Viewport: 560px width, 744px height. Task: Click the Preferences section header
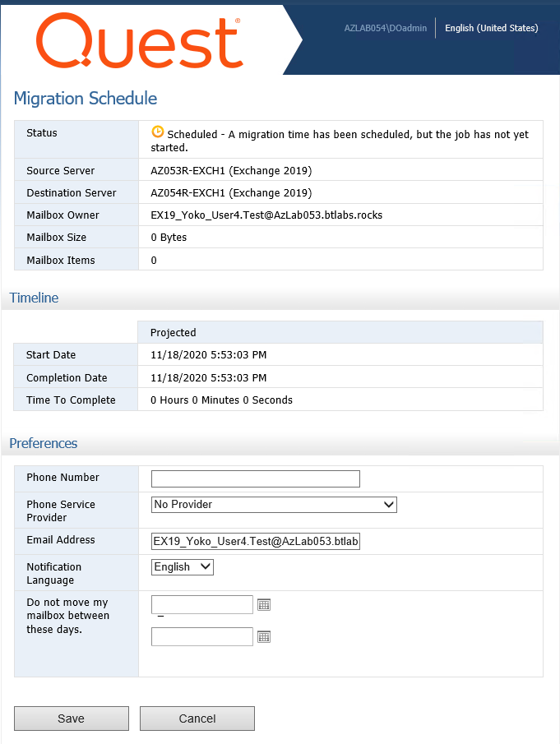coord(44,443)
